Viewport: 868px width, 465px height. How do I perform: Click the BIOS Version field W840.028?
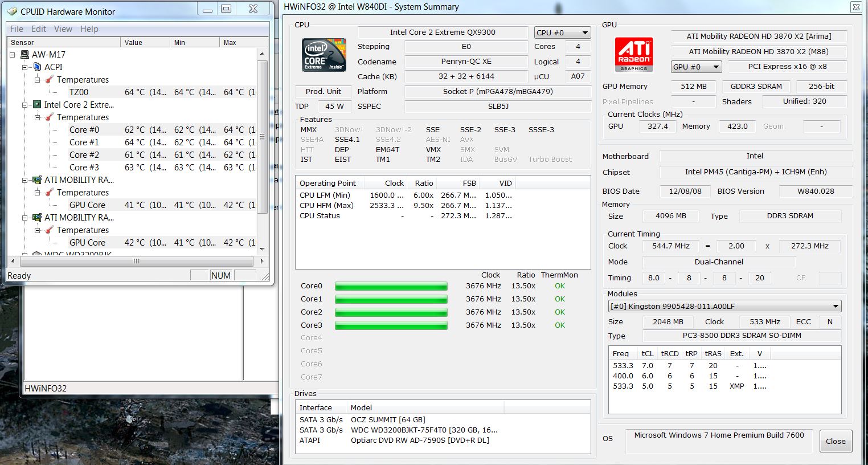[816, 191]
